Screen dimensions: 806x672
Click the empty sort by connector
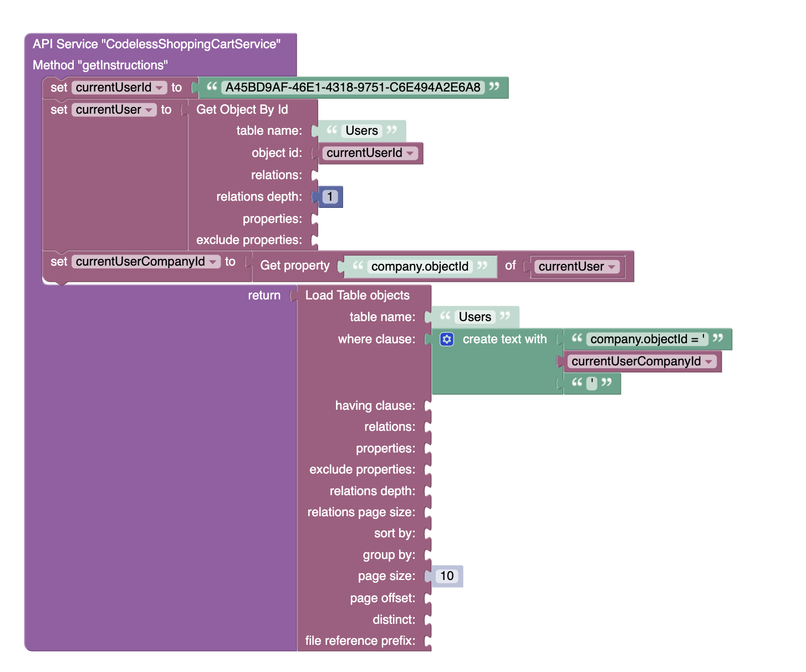(x=427, y=533)
